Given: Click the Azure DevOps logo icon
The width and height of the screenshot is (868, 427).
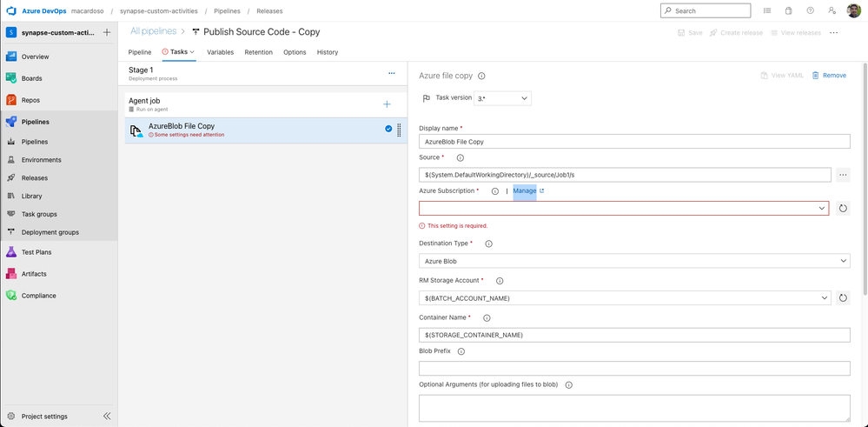Looking at the screenshot, I should (x=10, y=11).
